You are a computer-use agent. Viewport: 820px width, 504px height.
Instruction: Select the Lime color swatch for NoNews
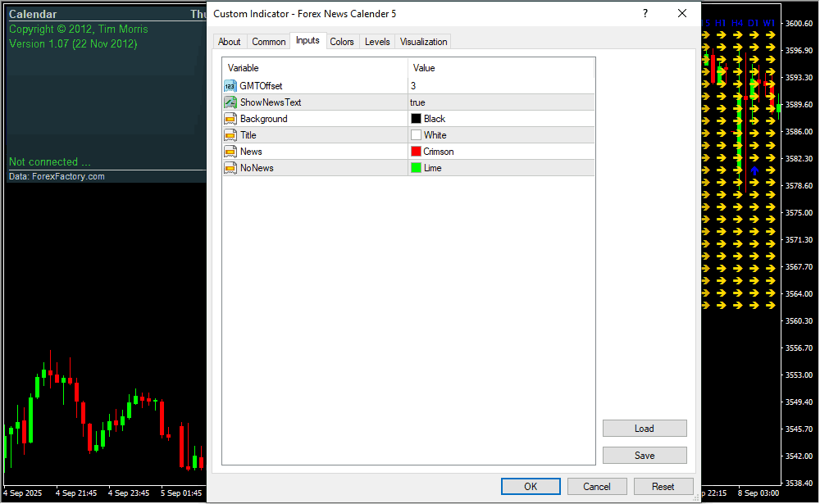click(416, 168)
